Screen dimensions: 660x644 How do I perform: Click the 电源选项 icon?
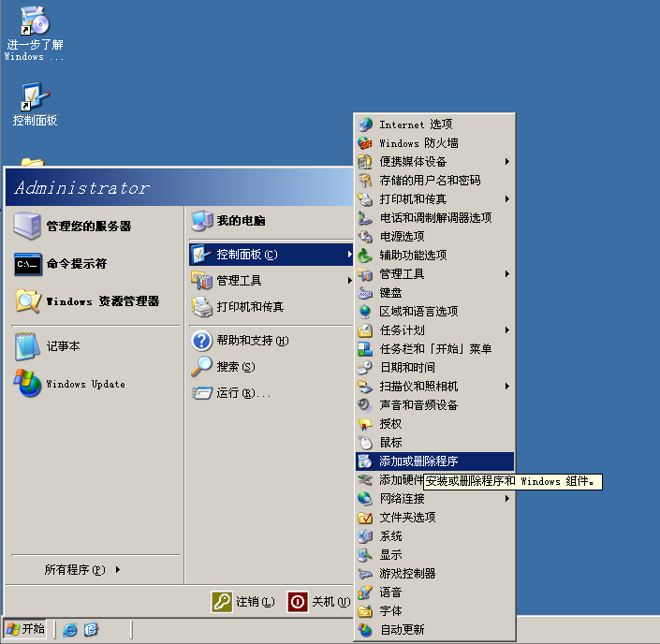[x=365, y=237]
